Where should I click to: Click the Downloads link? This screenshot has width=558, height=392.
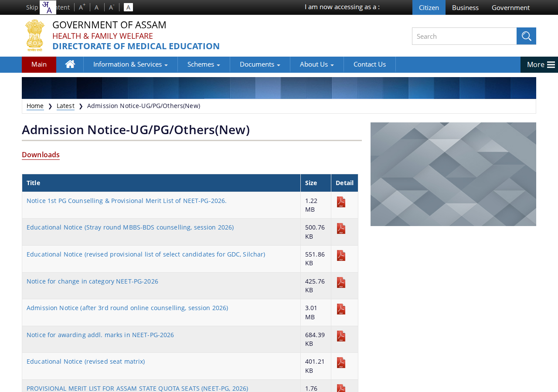point(41,155)
